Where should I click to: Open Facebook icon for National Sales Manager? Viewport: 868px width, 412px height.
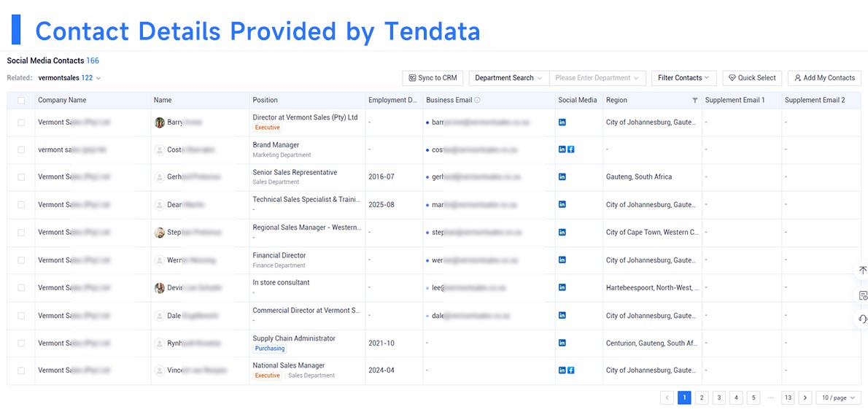(x=570, y=370)
